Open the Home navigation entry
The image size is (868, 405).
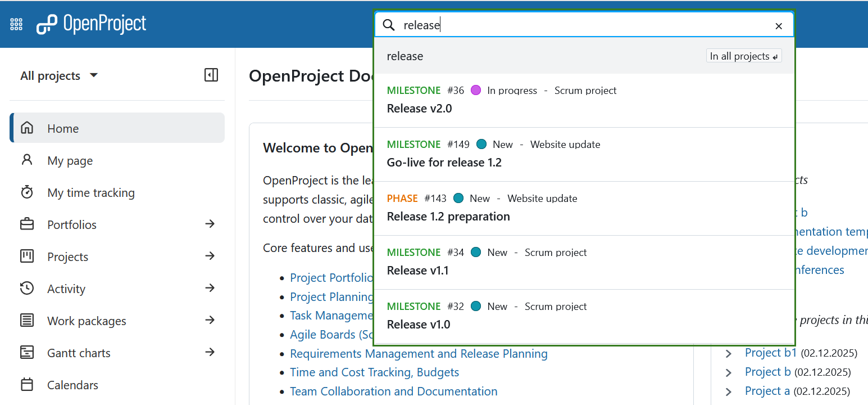63,128
